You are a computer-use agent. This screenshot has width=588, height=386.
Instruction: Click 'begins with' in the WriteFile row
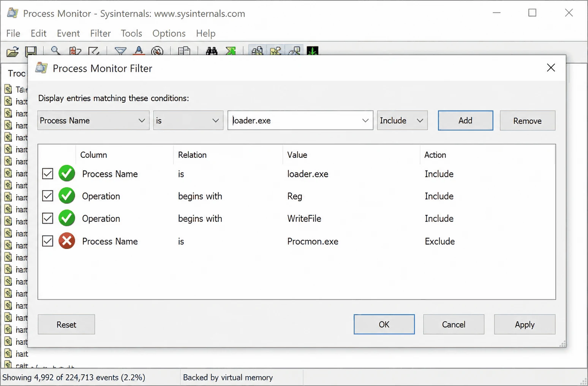200,219
